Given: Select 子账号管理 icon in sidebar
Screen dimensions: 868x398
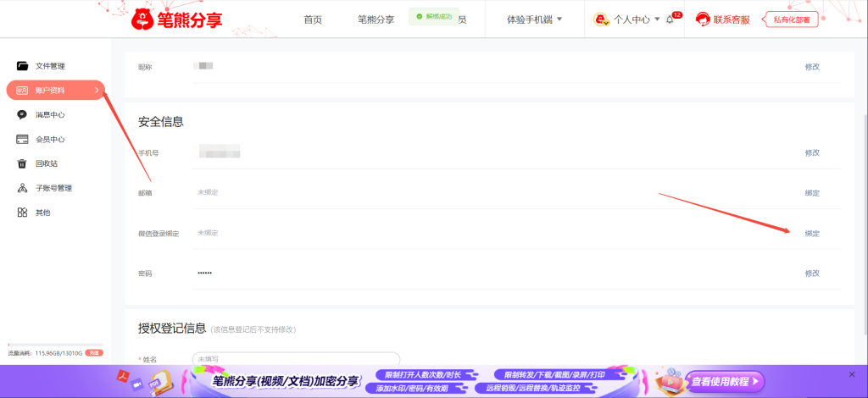Looking at the screenshot, I should pyautogui.click(x=23, y=188).
